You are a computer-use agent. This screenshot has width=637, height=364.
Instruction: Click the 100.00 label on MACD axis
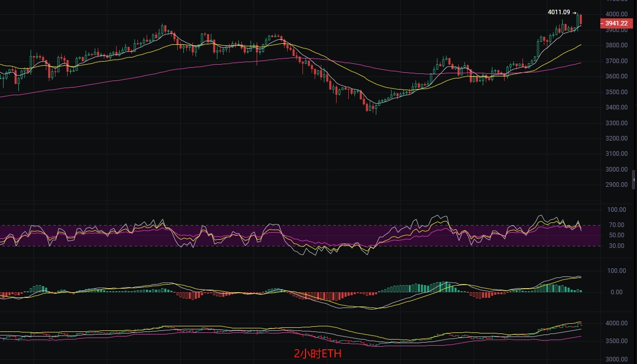[616, 271]
